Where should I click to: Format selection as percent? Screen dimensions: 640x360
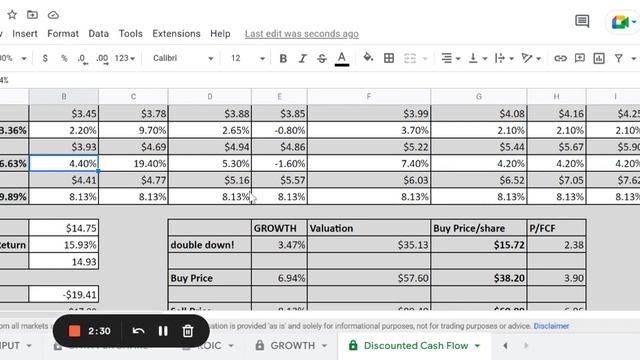(64, 58)
